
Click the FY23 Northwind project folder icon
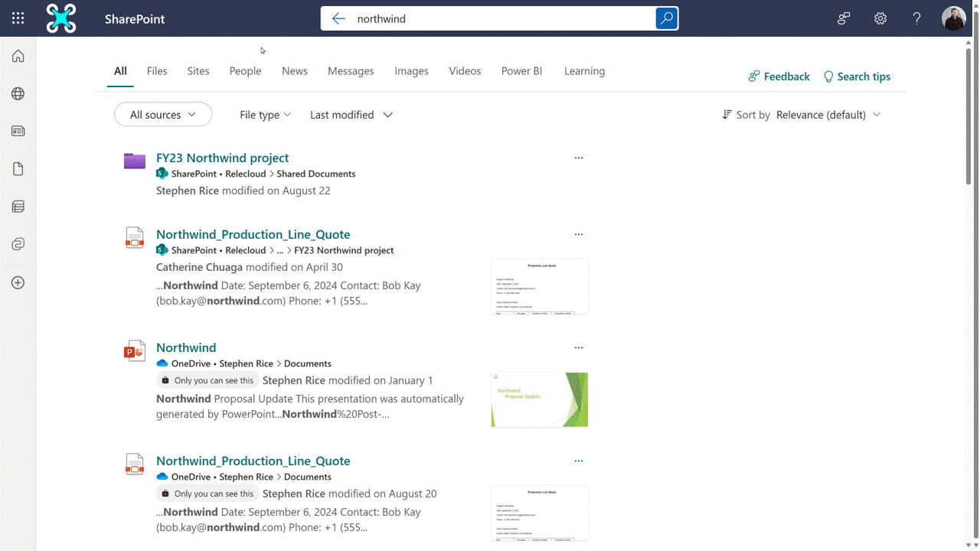click(135, 161)
